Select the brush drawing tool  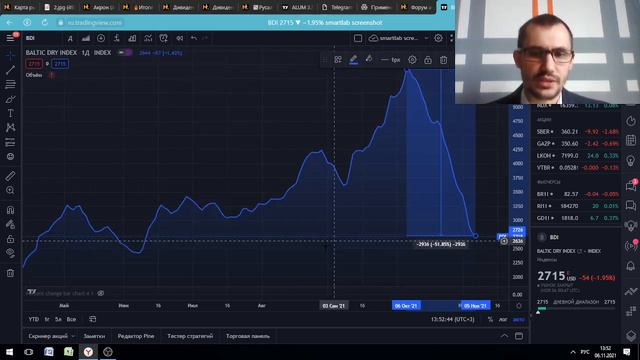coord(10,99)
